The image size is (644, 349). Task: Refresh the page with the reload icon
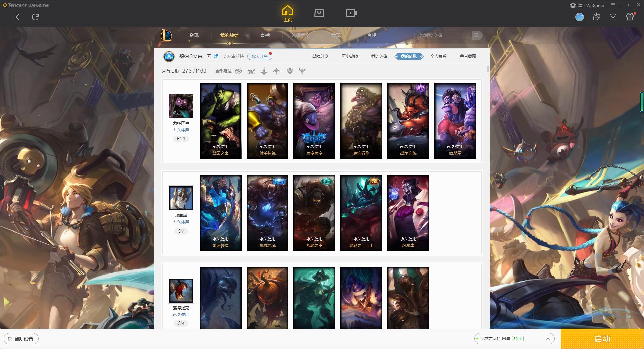tap(35, 17)
